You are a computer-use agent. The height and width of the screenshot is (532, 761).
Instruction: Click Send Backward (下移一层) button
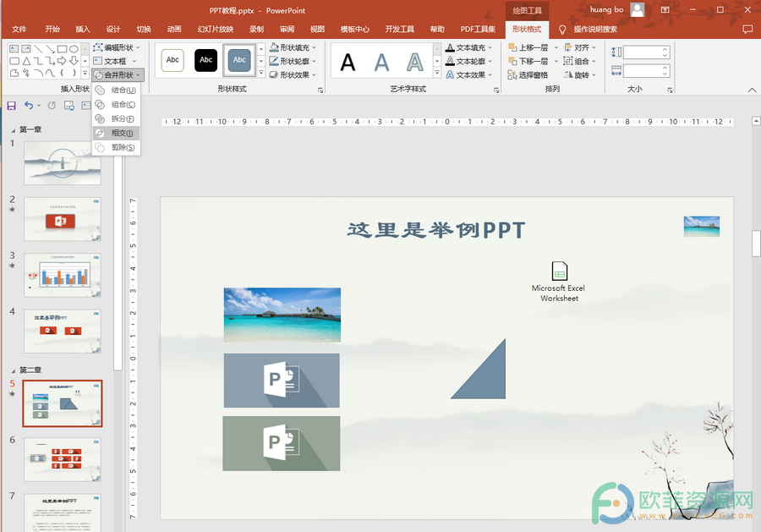coord(528,61)
